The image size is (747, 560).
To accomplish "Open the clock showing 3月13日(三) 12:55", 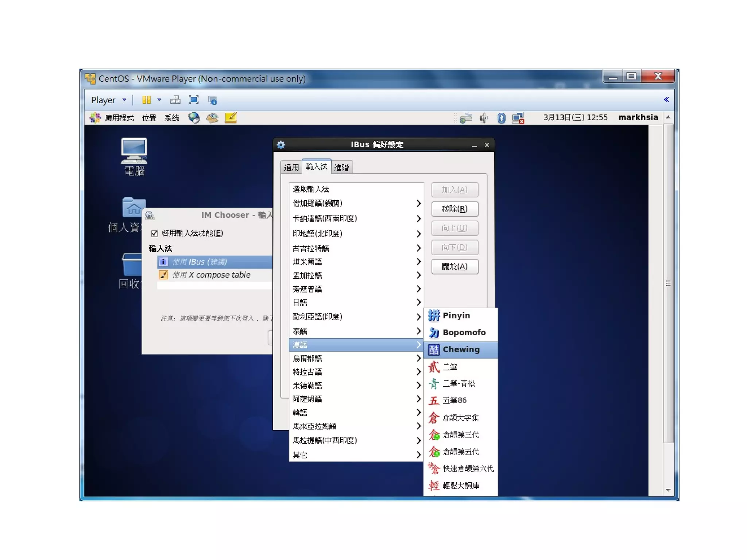I will (x=575, y=117).
